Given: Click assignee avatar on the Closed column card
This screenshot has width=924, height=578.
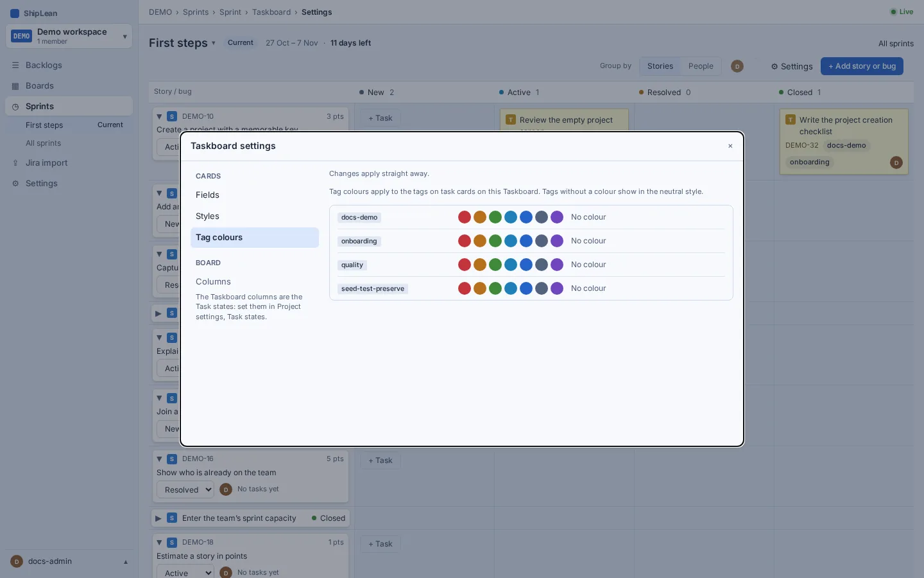Looking at the screenshot, I should point(896,162).
